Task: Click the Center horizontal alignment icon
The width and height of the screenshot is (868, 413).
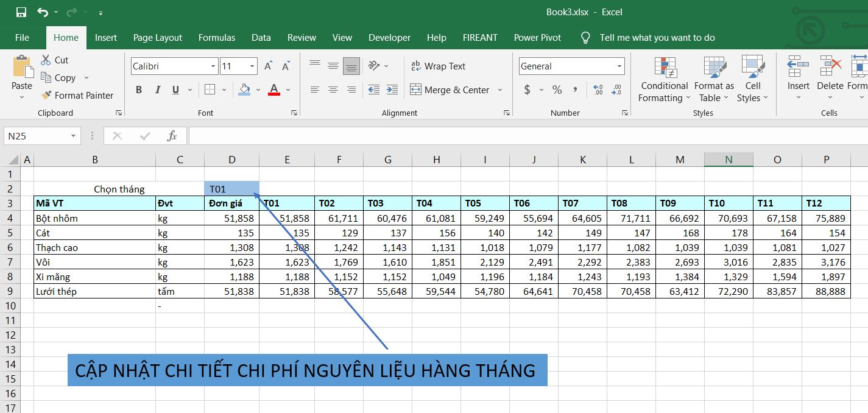Action: [x=333, y=90]
